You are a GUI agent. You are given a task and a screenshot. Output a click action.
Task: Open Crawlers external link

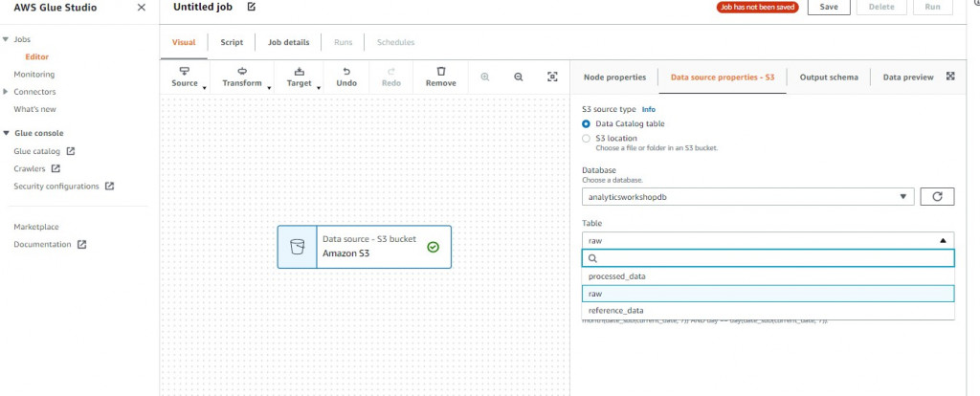click(56, 168)
